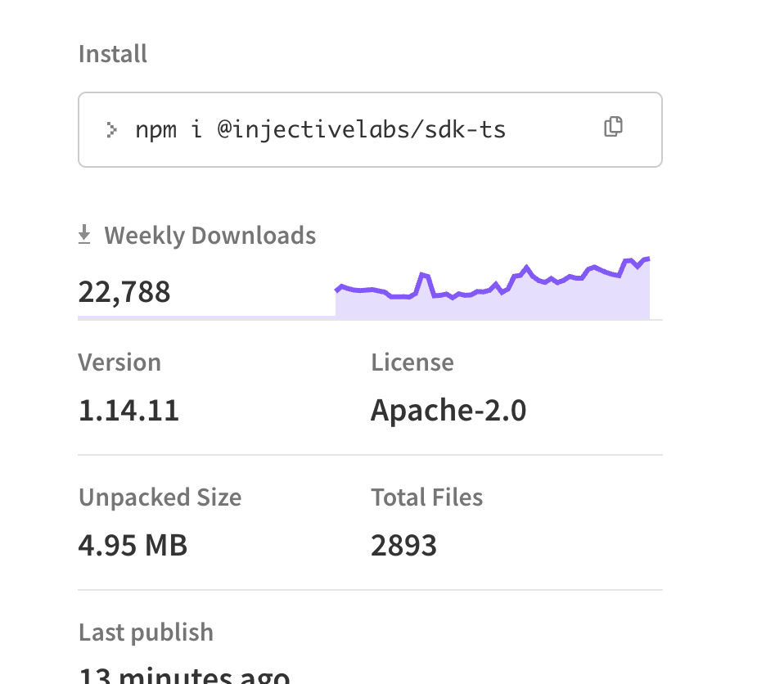Click the Apache-2.0 license value
This screenshot has width=784, height=684.
448,411
